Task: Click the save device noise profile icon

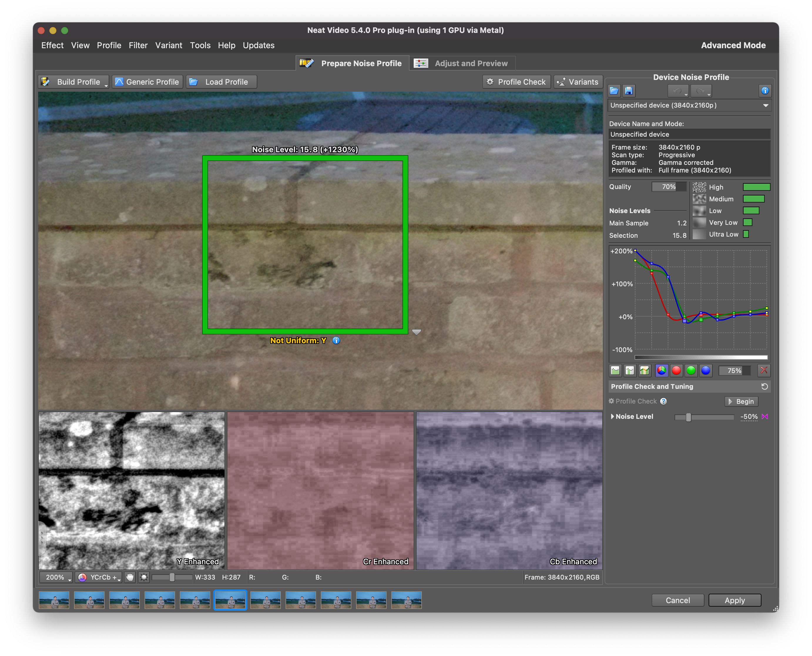Action: point(628,91)
